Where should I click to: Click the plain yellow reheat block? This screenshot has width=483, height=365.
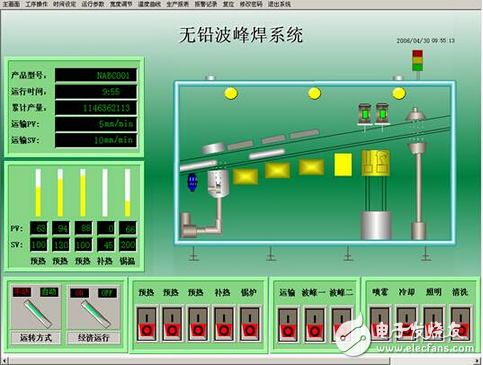click(343, 164)
